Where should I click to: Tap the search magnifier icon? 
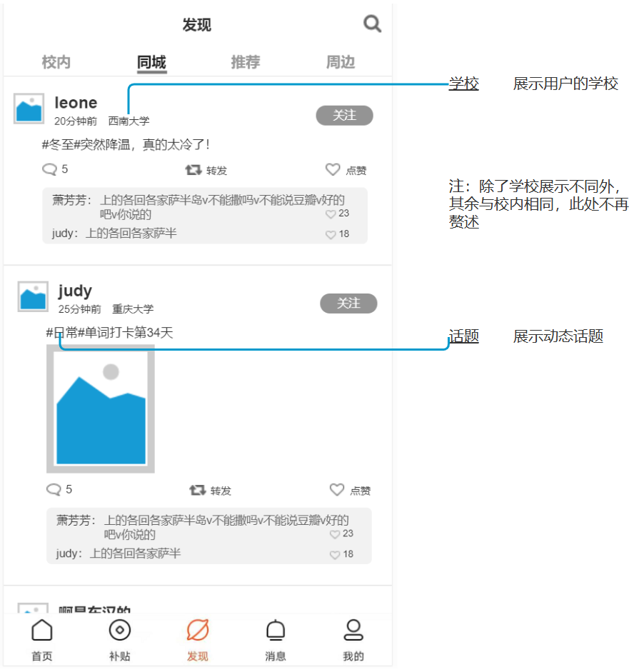pyautogui.click(x=372, y=24)
